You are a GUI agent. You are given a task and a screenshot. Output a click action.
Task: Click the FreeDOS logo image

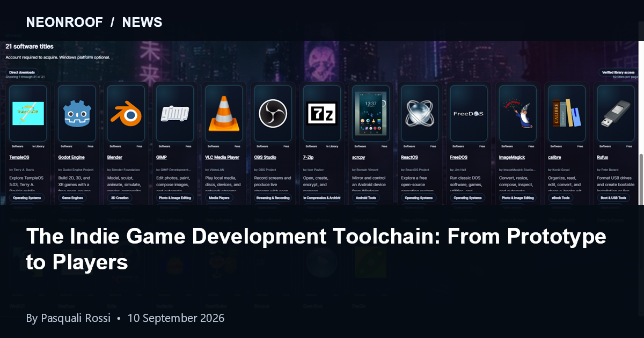[469, 113]
